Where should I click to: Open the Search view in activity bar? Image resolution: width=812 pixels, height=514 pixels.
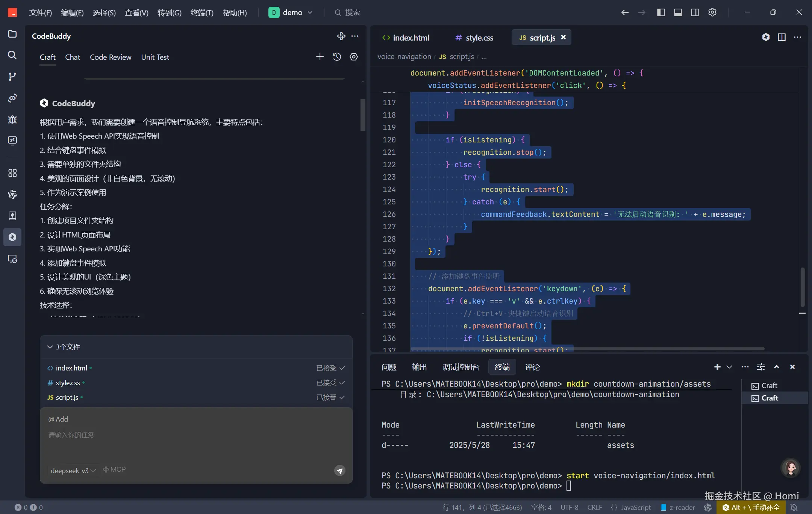[x=12, y=55]
